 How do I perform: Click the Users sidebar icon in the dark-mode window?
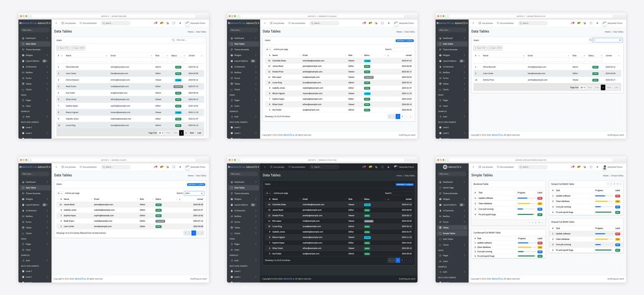[x=232, y=249]
